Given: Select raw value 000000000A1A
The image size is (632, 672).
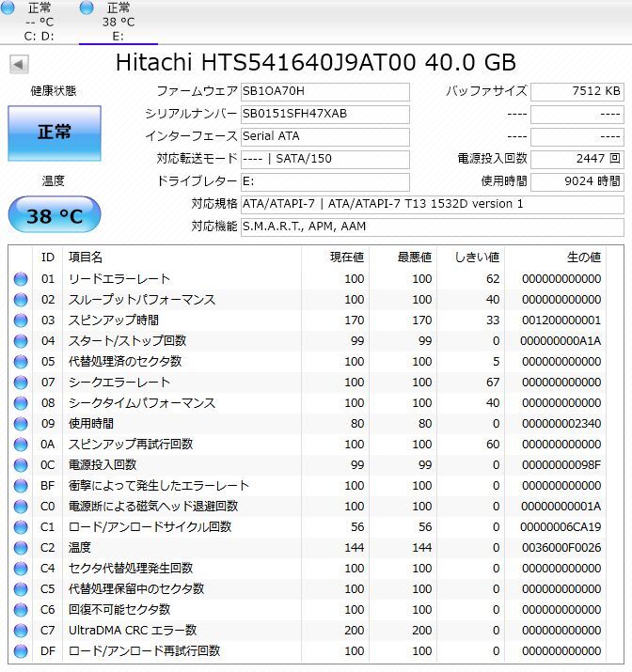Looking at the screenshot, I should point(561,341).
